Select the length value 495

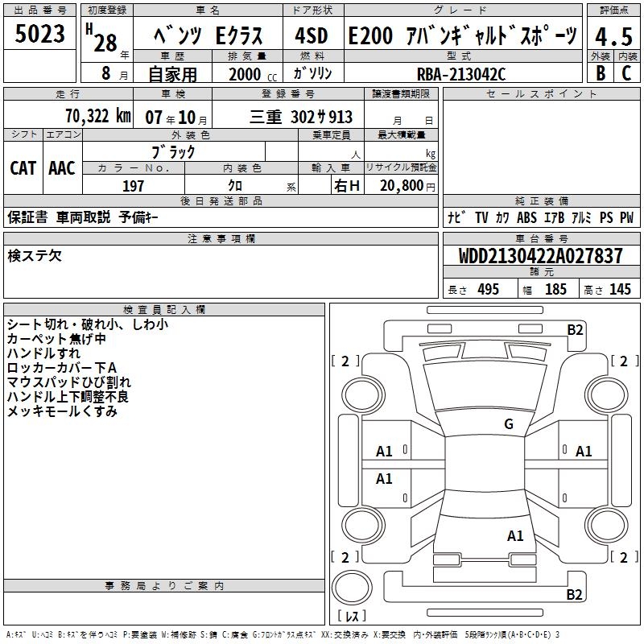click(489, 289)
